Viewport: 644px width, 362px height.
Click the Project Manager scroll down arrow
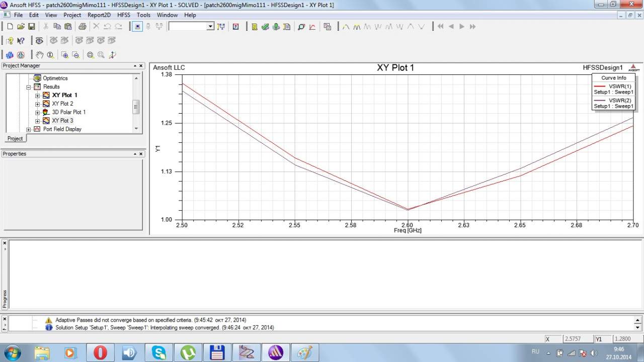pyautogui.click(x=136, y=129)
